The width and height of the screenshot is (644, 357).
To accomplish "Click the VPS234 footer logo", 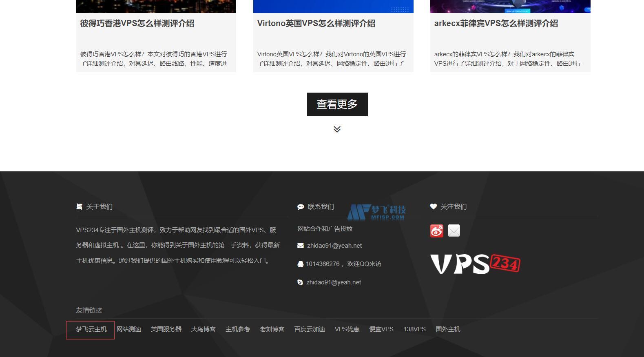I will tap(475, 264).
